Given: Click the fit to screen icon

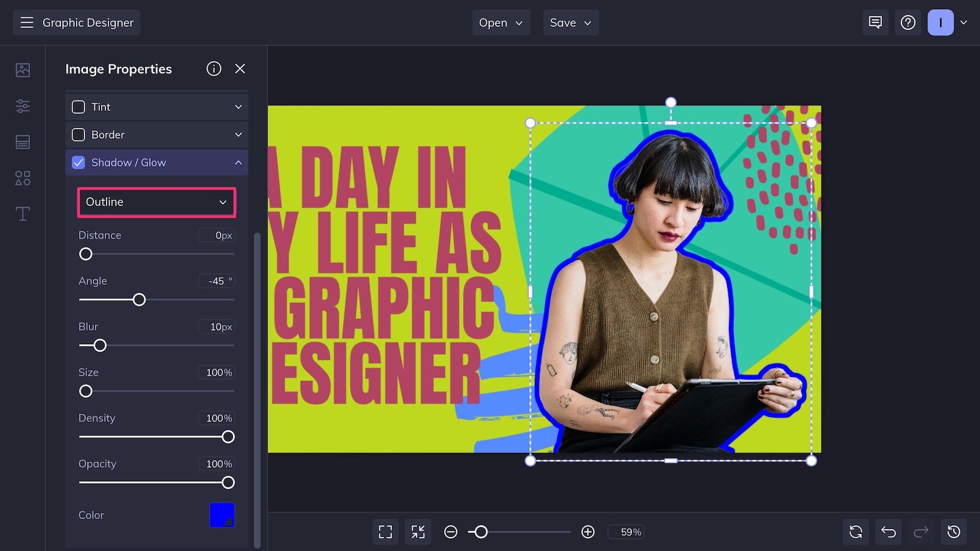Looking at the screenshot, I should 385,532.
